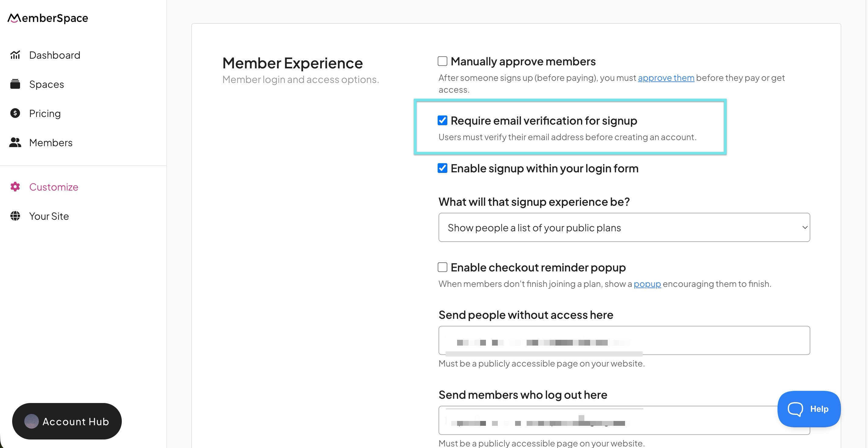Click the Pricing dollar icon
This screenshot has width=868, height=448.
click(x=15, y=113)
